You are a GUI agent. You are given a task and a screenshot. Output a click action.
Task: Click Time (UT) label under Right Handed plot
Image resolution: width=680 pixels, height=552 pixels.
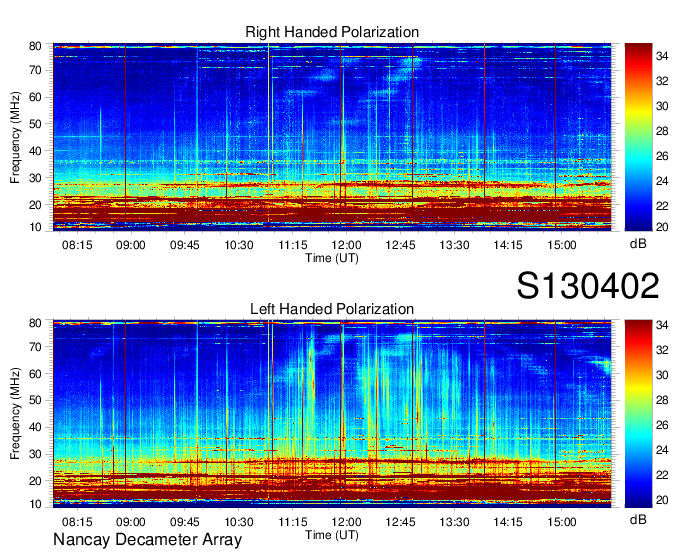[332, 258]
